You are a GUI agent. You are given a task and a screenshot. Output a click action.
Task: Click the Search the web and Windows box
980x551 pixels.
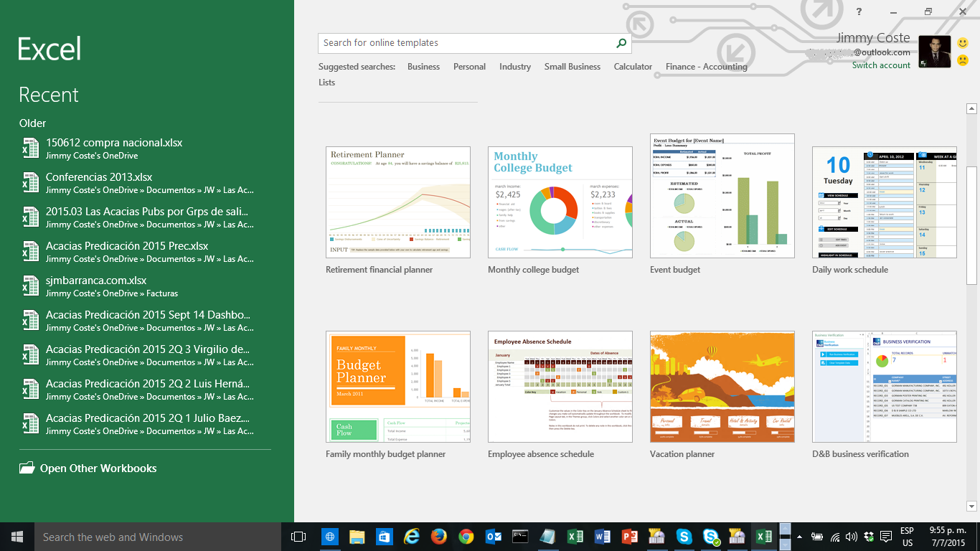click(x=158, y=537)
